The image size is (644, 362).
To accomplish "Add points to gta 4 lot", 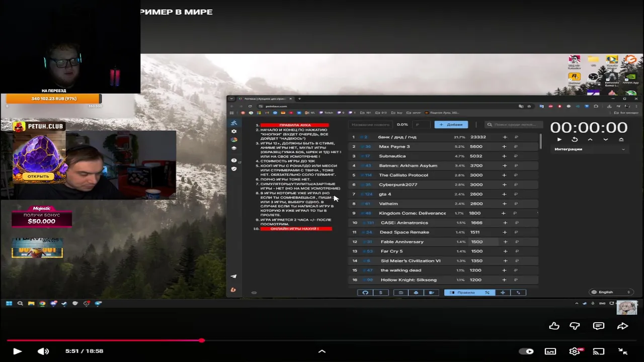I will click(x=504, y=194).
